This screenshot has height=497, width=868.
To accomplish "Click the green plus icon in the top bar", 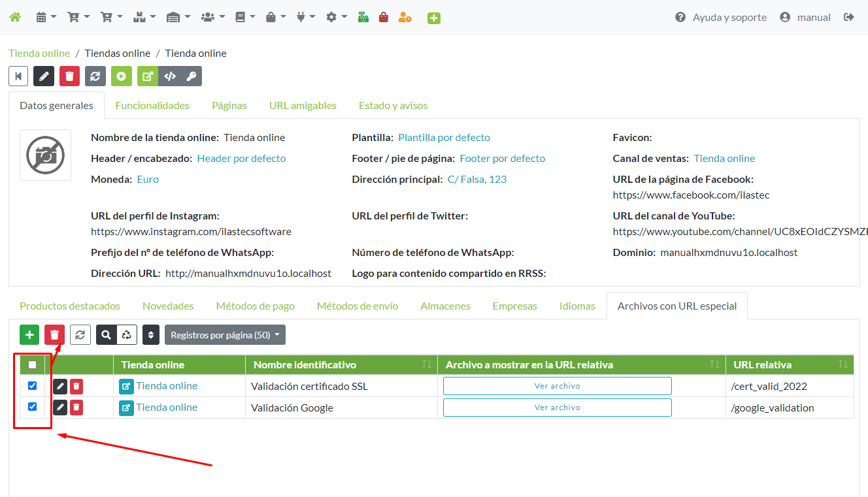I will pos(433,17).
